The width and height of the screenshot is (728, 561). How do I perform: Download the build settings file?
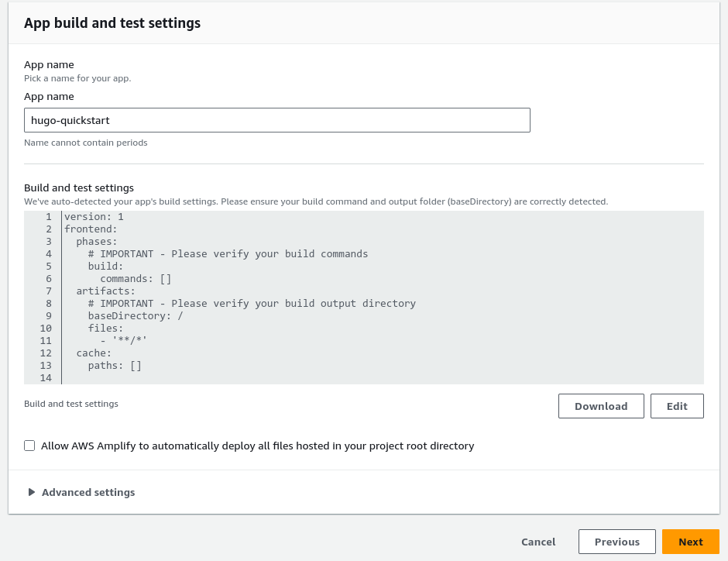tap(601, 406)
